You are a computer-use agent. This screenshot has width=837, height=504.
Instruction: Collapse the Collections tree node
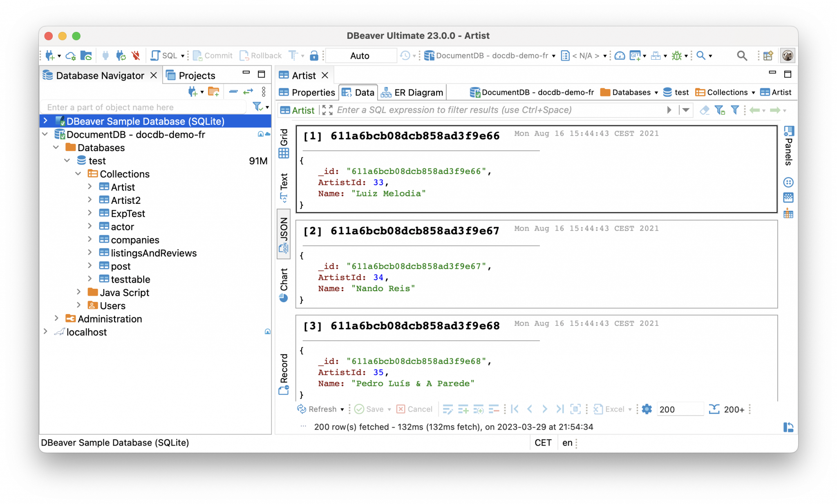(x=78, y=174)
